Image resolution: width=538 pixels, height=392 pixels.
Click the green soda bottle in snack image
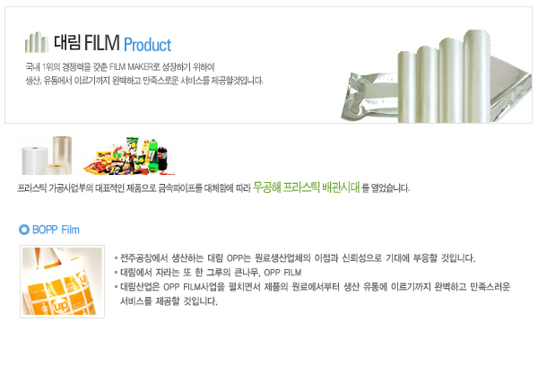pos(153,155)
